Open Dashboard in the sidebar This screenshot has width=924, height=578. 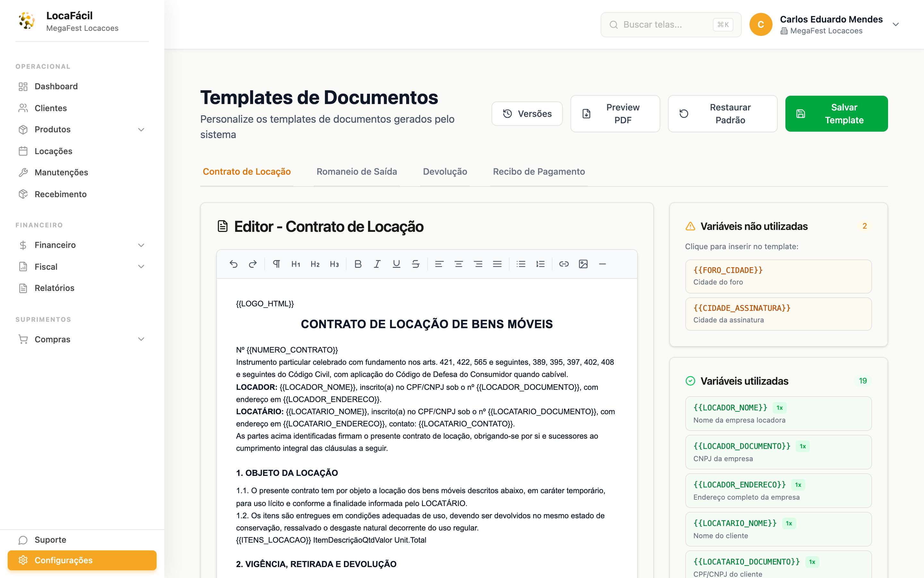(x=82, y=86)
